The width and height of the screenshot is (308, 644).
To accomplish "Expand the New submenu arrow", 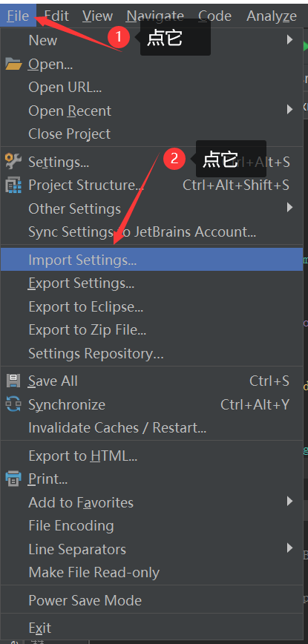I will 290,40.
